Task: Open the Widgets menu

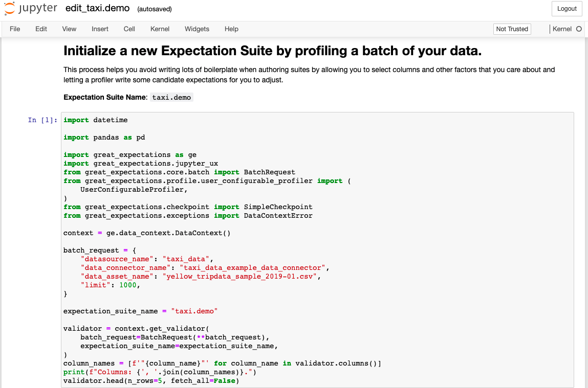Action: point(197,29)
